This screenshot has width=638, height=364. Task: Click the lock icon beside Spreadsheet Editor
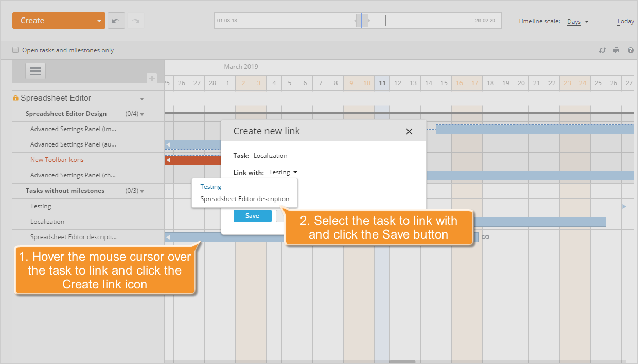[15, 98]
